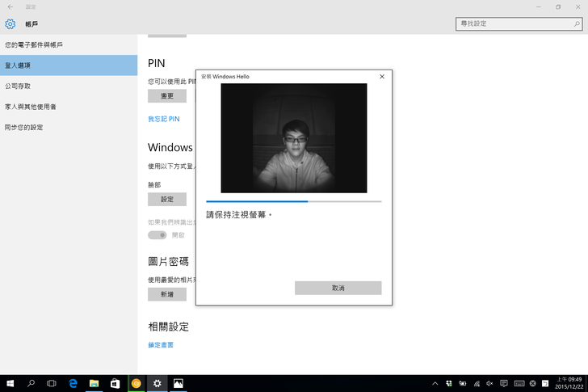
Task: Select 公司存取 in the sidebar
Action: pos(18,86)
